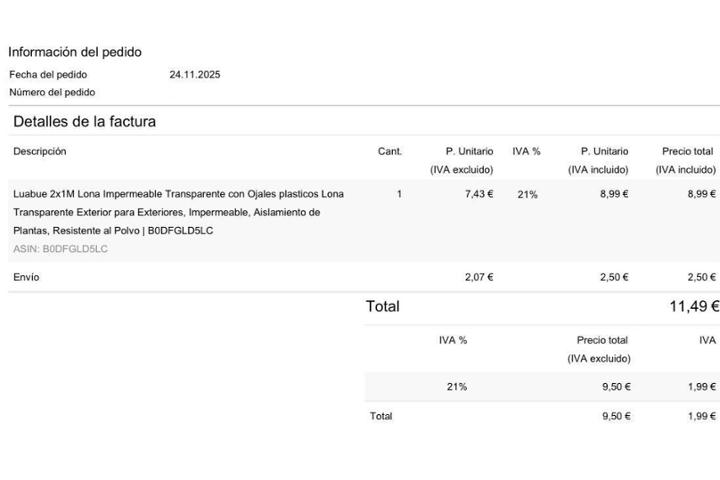Image resolution: width=720 pixels, height=480 pixels.
Task: Click the small 'Total' label in bottom row
Action: [x=381, y=416]
